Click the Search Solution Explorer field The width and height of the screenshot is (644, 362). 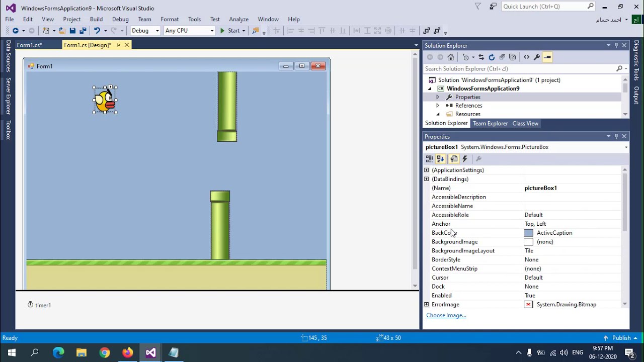tap(520, 69)
